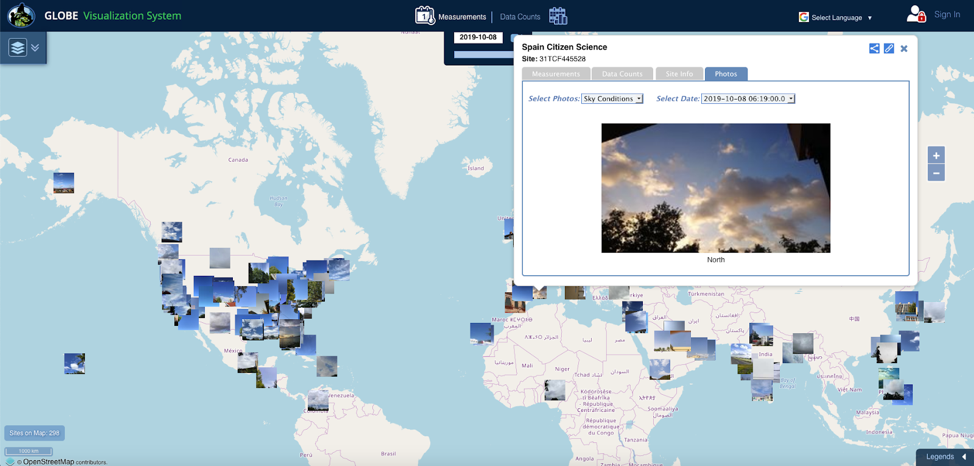The height and width of the screenshot is (466, 974).
Task: Open the map layers panel icon
Action: click(x=17, y=48)
